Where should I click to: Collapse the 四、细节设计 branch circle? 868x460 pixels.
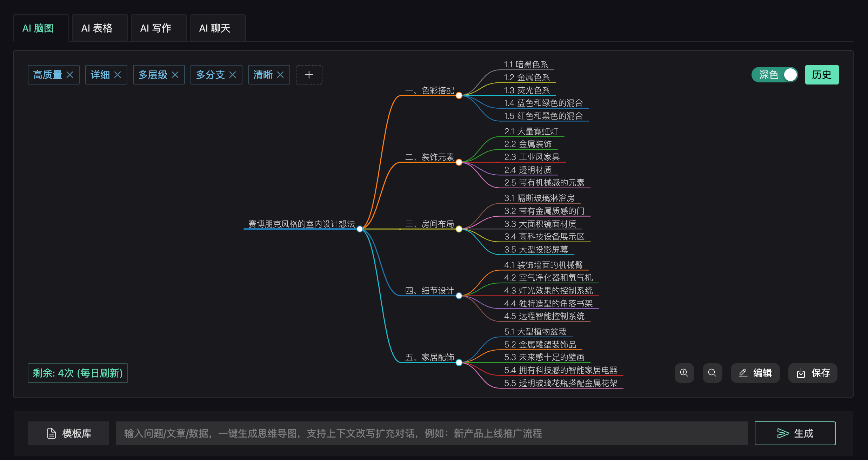[459, 296]
